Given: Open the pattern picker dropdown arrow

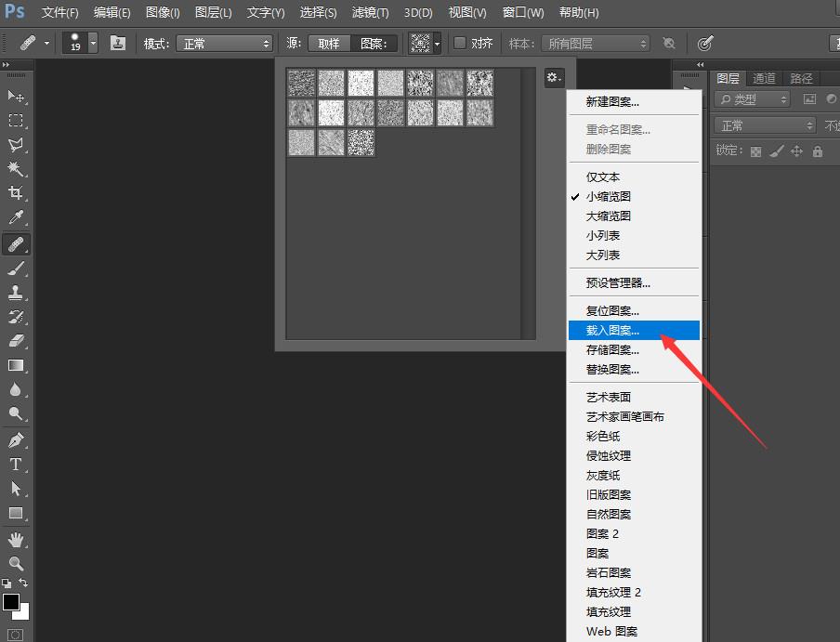Looking at the screenshot, I should tap(435, 42).
